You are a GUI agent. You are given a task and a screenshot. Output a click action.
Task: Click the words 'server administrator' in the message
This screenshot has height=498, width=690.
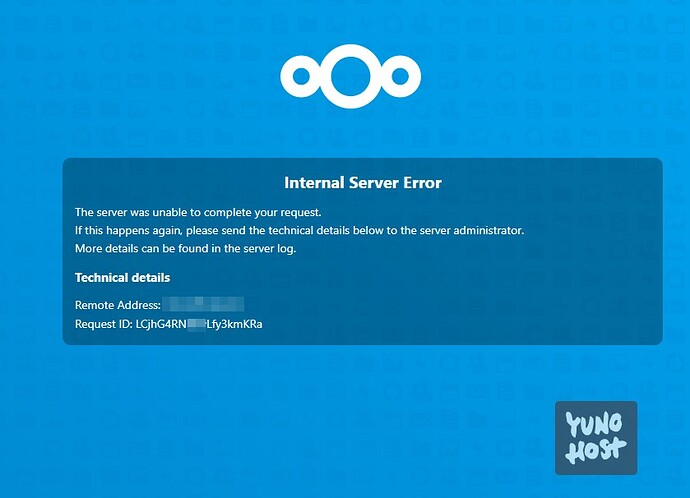472,231
